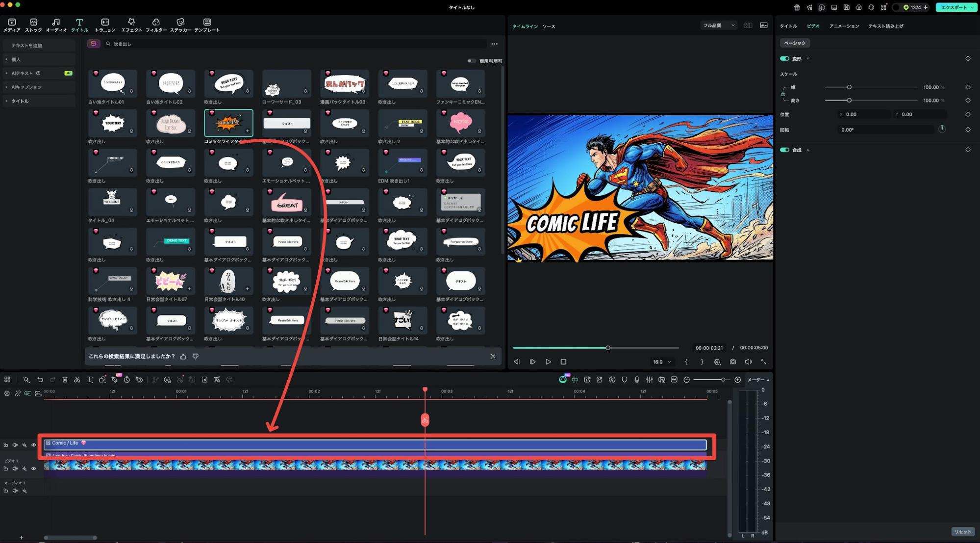
Task: Open the フル品質 quality dropdown
Action: [x=718, y=26]
